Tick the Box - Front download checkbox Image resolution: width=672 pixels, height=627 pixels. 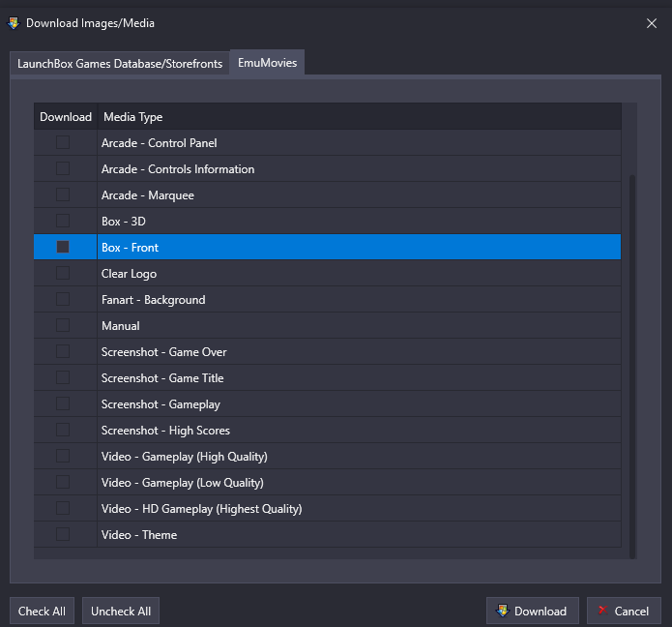click(63, 247)
